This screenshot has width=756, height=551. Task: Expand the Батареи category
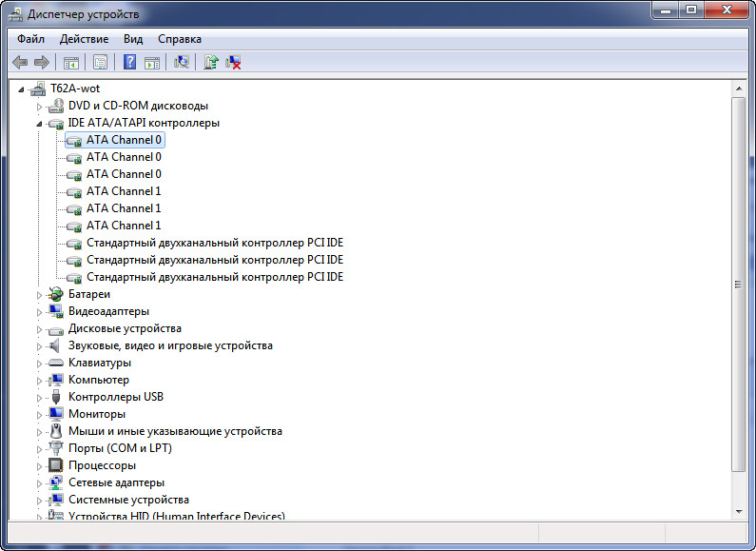coord(40,295)
